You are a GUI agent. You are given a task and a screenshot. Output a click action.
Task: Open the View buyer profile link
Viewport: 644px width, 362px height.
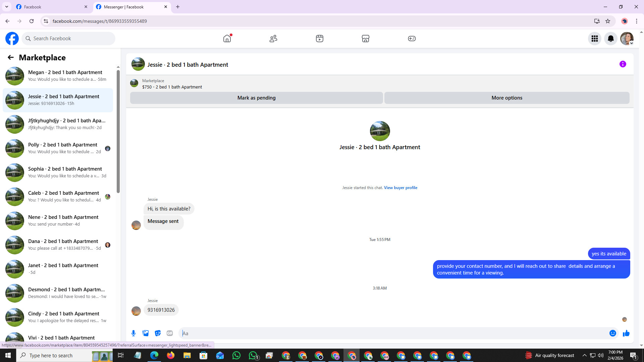point(400,188)
